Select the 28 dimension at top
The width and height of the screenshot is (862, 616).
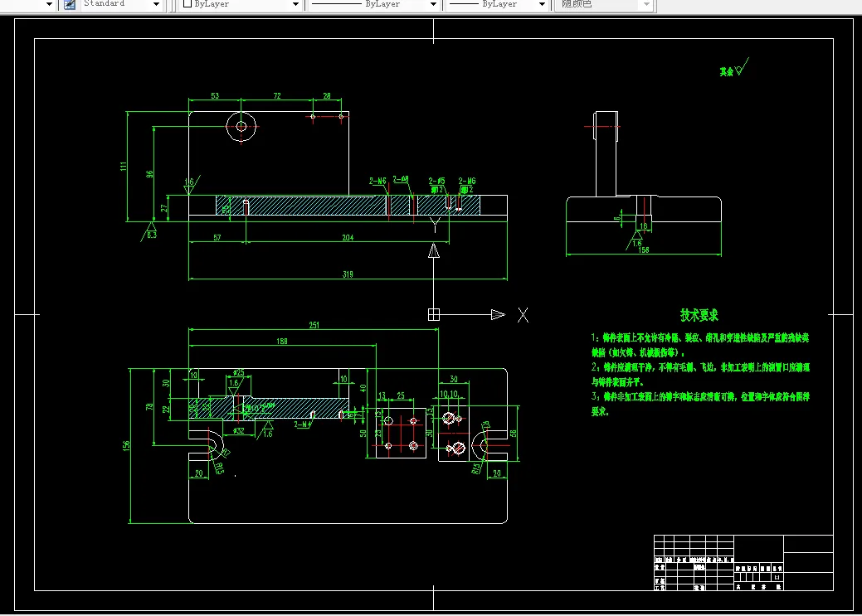(327, 95)
